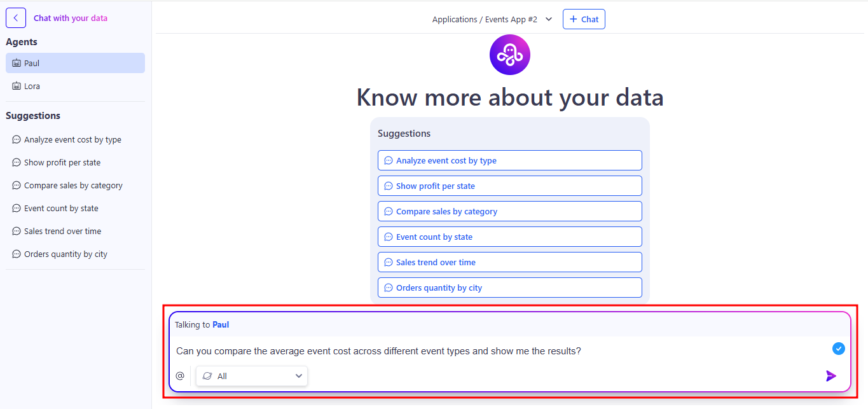
Task: Click the purple send arrow icon
Action: 830,376
